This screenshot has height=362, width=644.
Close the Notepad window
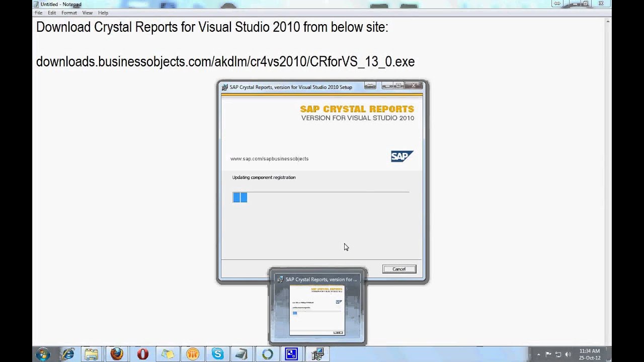(600, 4)
